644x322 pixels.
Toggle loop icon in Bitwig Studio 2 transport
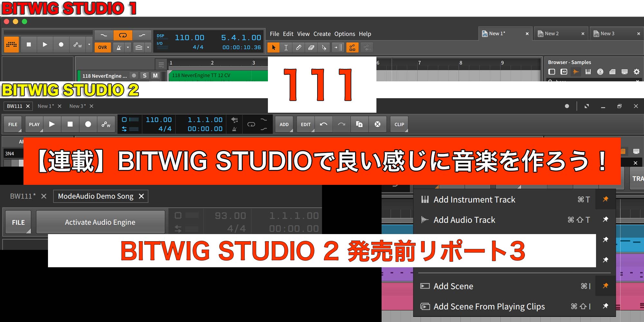click(251, 124)
